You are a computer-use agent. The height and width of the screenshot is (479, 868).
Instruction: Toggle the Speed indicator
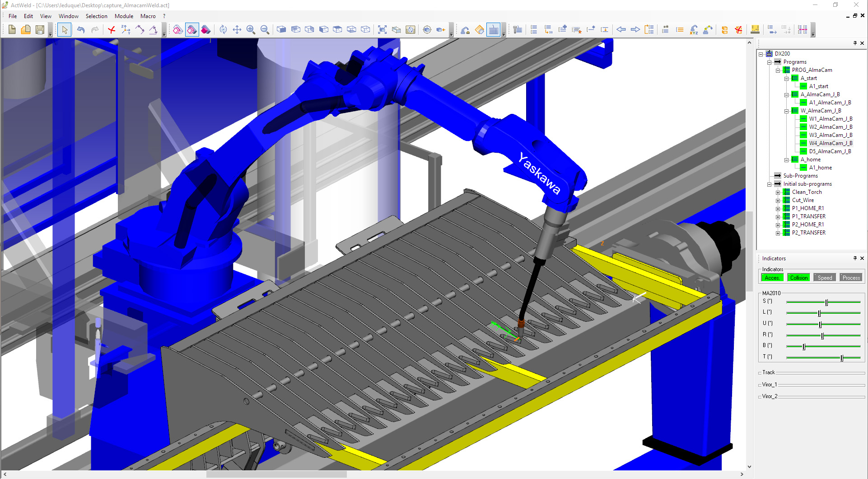coord(825,277)
